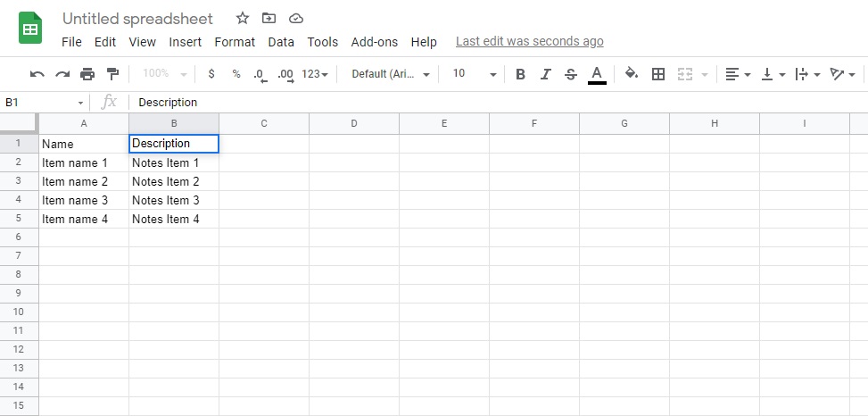Viewport: 868px width, 416px height.
Task: Click the format as currency button
Action: click(x=211, y=74)
